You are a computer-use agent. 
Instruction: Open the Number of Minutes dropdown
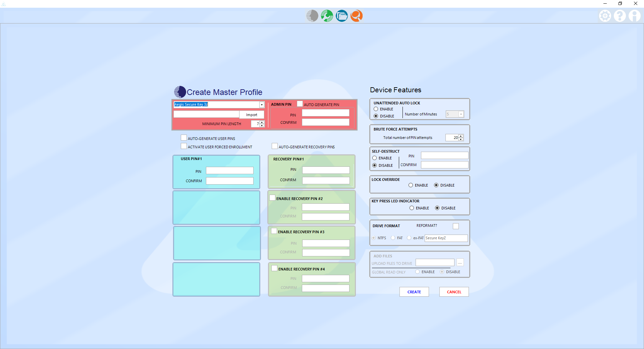[461, 114]
